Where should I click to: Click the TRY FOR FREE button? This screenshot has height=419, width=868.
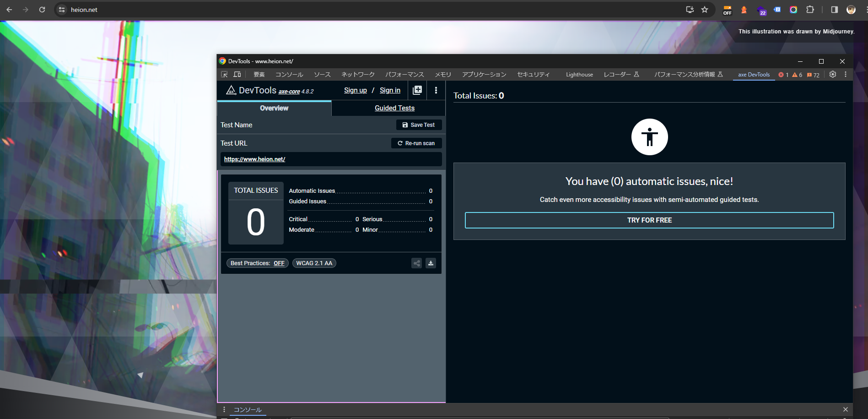[649, 220]
